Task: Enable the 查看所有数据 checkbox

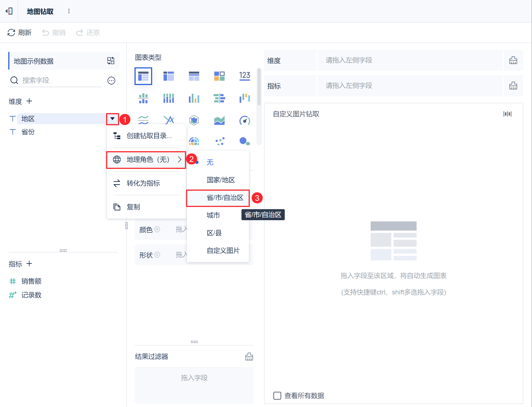Action: (x=277, y=395)
